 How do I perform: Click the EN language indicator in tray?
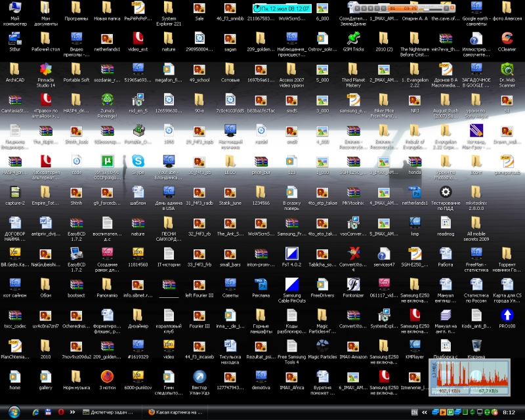click(414, 412)
